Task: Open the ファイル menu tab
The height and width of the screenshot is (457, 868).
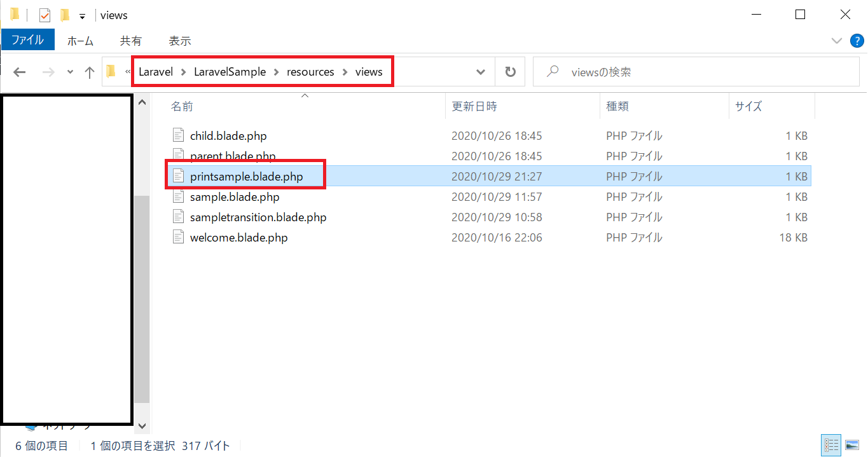Action: coord(27,40)
